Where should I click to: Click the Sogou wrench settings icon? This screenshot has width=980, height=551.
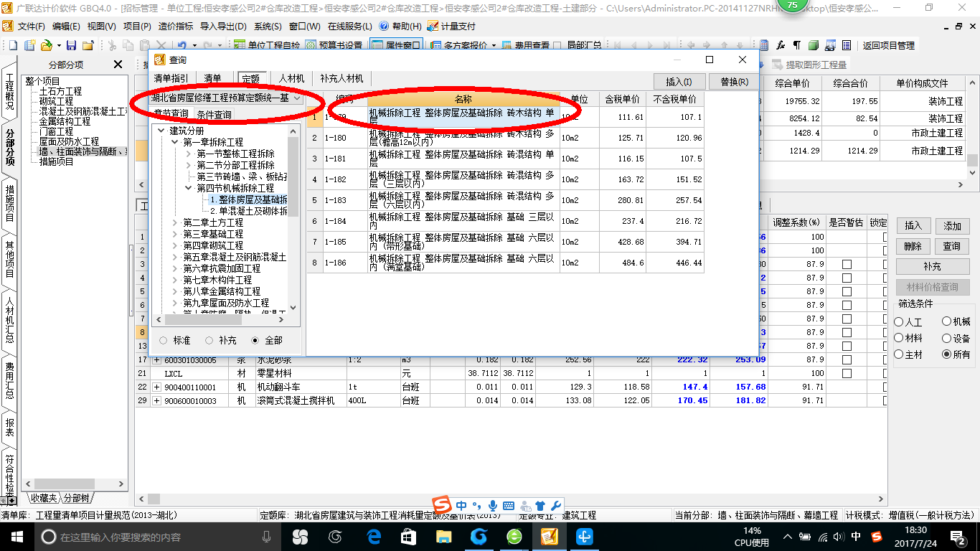tap(555, 506)
